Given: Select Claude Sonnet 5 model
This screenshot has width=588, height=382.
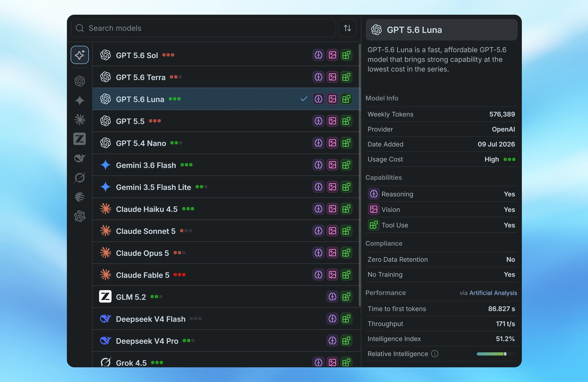Looking at the screenshot, I should tap(226, 231).
